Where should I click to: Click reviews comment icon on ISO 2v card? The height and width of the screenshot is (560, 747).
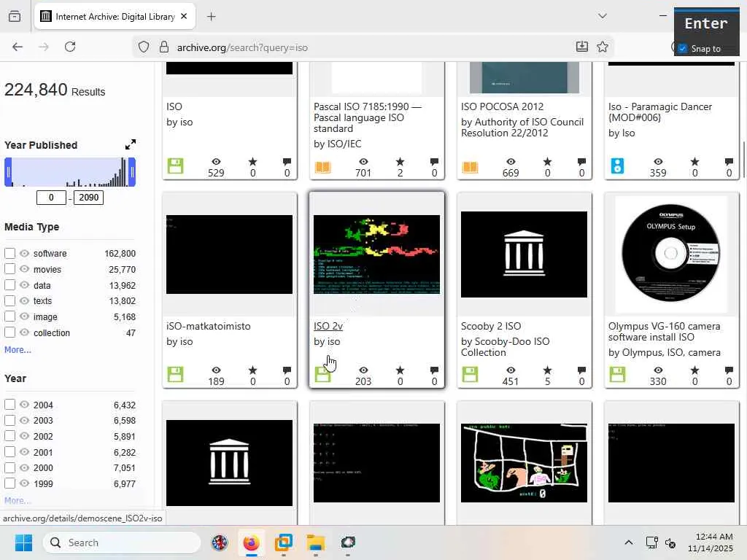tap(434, 370)
